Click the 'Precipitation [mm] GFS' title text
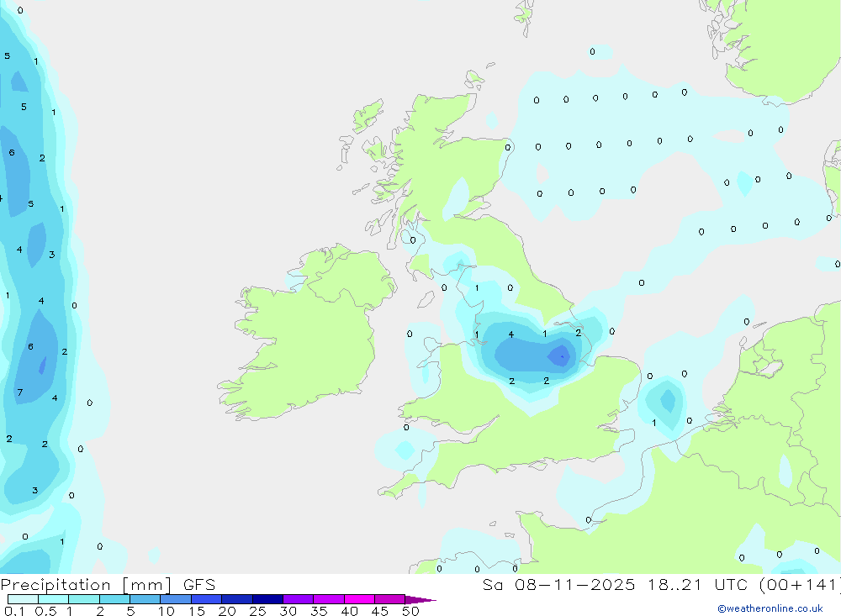This screenshot has width=841, height=616. click(x=108, y=585)
